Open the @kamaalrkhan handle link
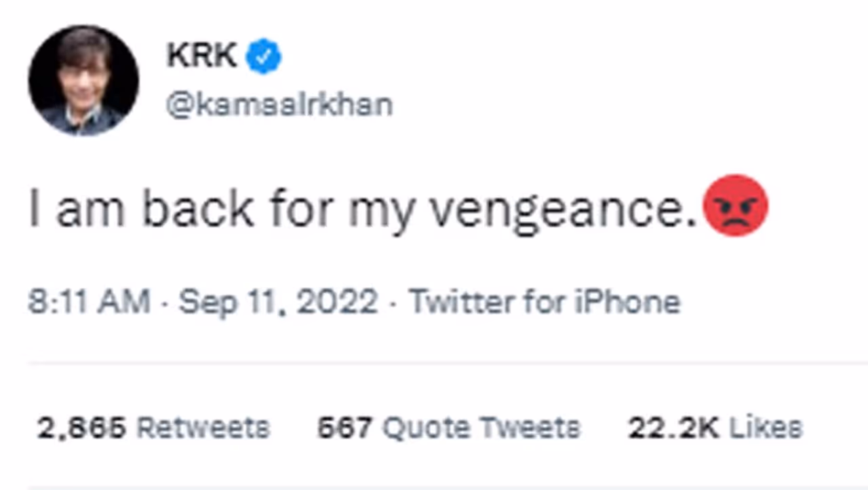 click(279, 105)
